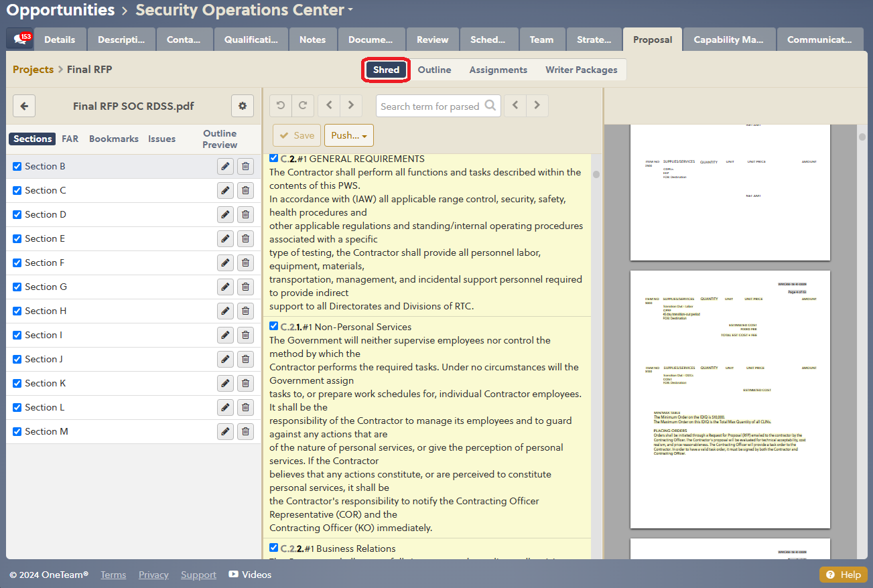Switch to FAR tab in left panel
This screenshot has height=588, width=873.
pyautogui.click(x=70, y=139)
